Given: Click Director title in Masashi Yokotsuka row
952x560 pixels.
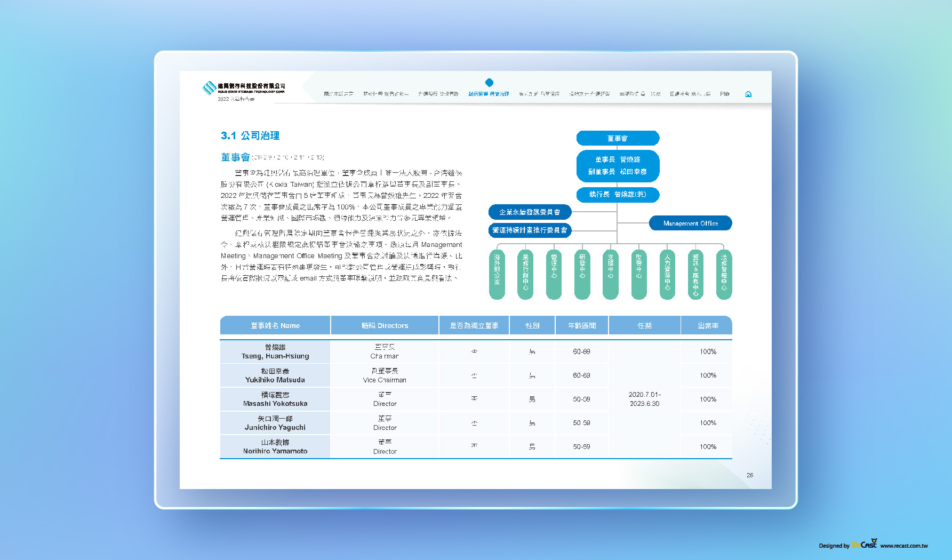Looking at the screenshot, I should 385,399.
